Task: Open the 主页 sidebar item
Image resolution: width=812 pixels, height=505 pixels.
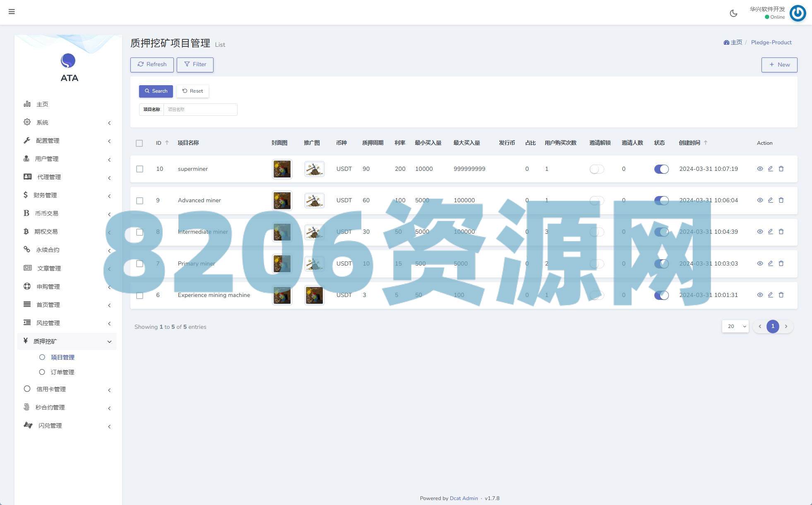Action: (x=42, y=104)
